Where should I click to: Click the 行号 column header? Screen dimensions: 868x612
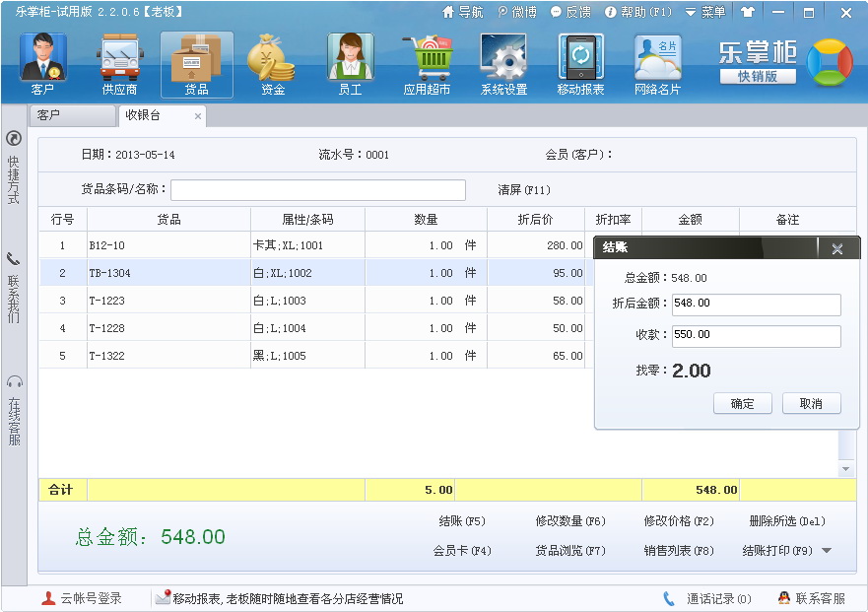tap(62, 220)
